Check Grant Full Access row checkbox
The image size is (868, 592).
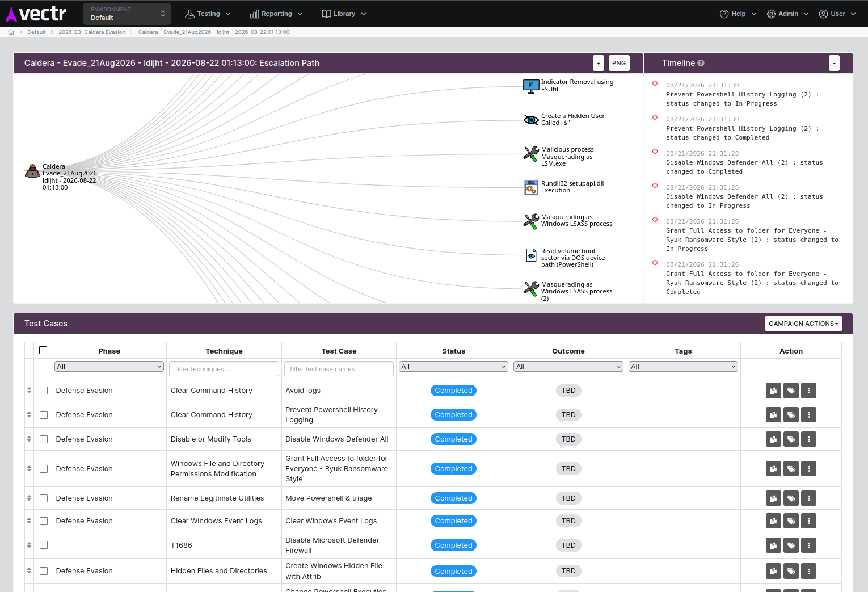coord(44,469)
